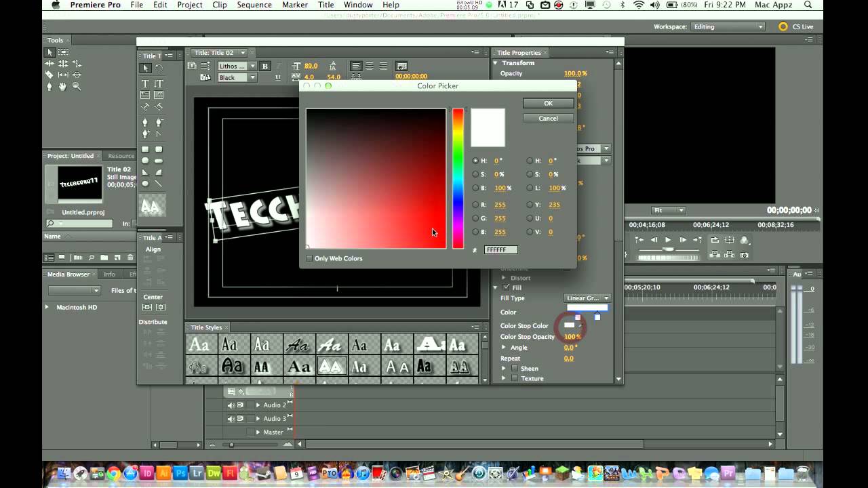The image size is (868, 488).
Task: Select the R radio button
Action: pos(475,205)
